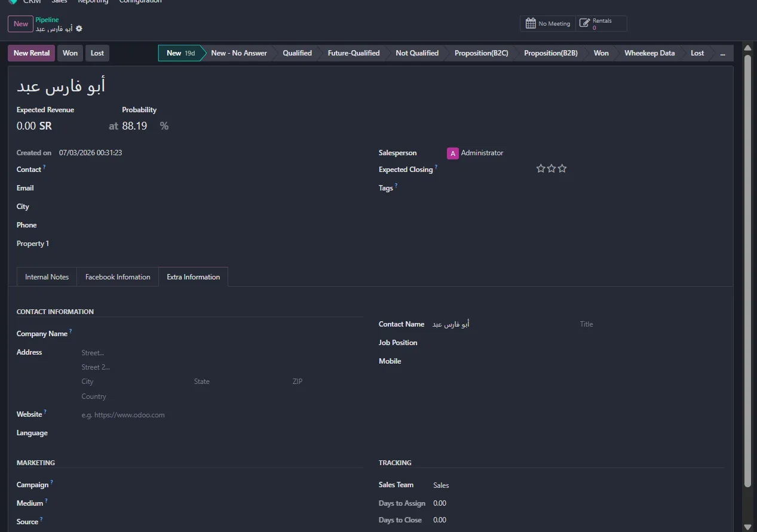Screen dimensions: 757x532
Task: Show help tooltip next to Contact label
Action: (x=44, y=167)
